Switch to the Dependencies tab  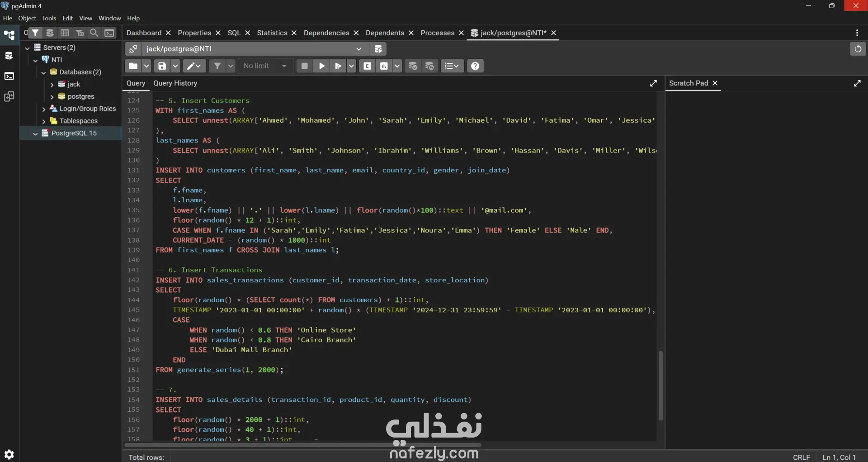coord(326,33)
